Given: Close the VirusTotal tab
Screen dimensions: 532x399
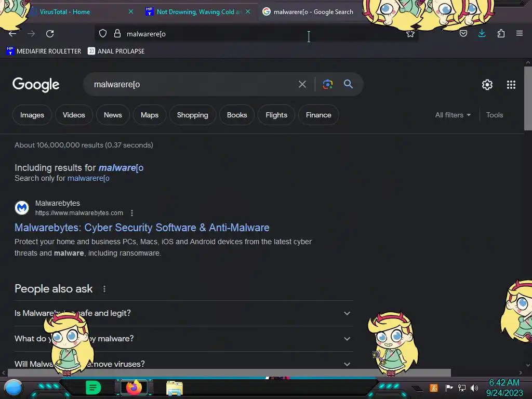Looking at the screenshot, I should tap(131, 11).
